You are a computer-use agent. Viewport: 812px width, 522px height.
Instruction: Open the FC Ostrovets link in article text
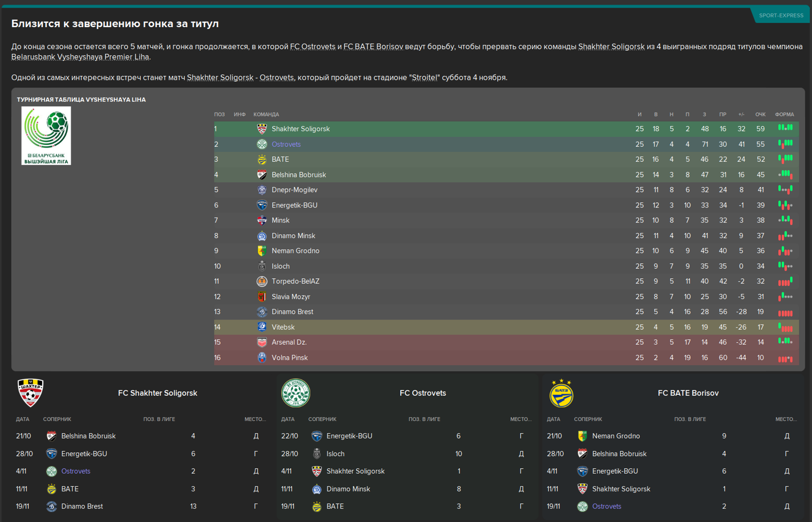click(x=313, y=47)
